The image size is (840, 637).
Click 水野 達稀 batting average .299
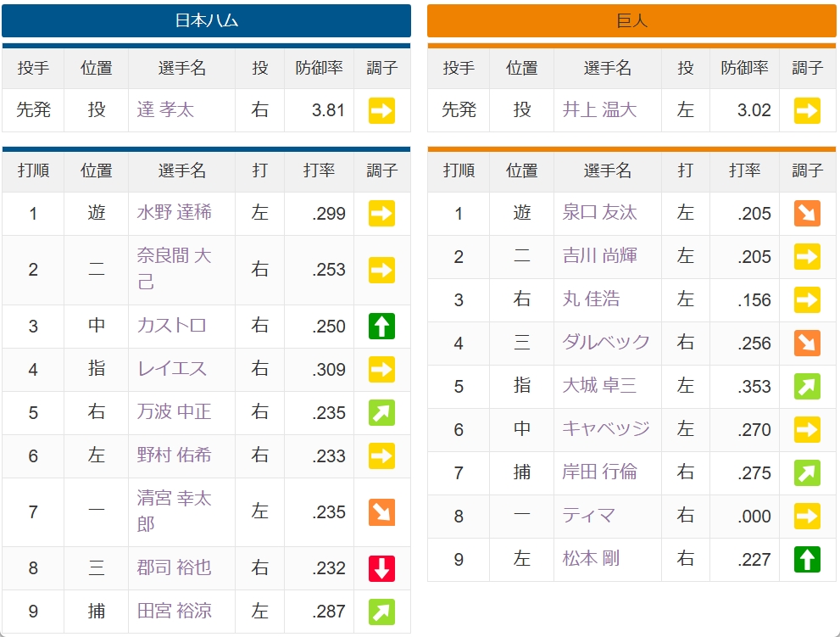[x=329, y=214]
